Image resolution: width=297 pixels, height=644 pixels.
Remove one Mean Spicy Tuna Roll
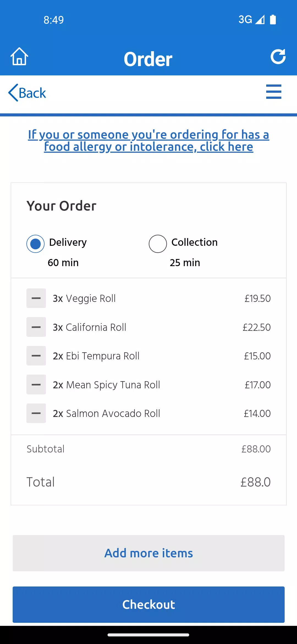pos(36,384)
